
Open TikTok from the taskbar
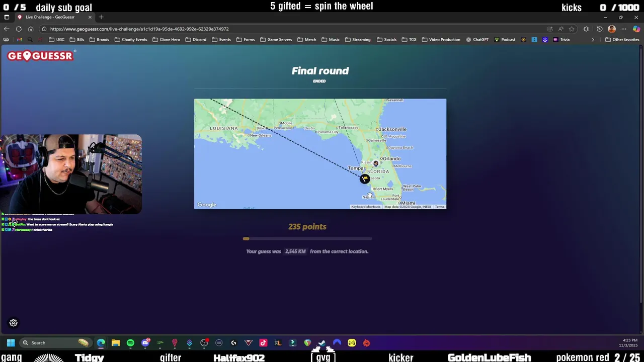tap(263, 343)
